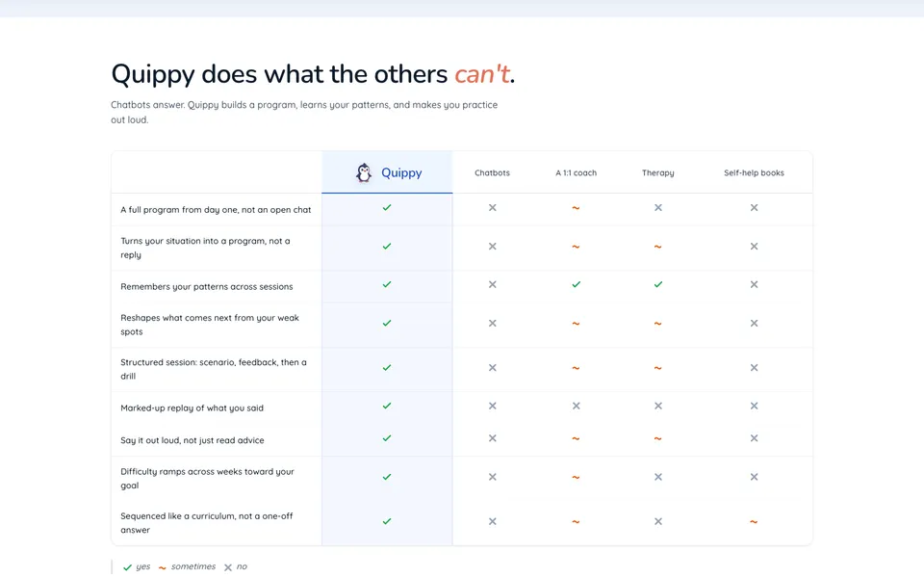This screenshot has width=924, height=578.
Task: Click the Quippy penguin logo icon
Action: 364,172
